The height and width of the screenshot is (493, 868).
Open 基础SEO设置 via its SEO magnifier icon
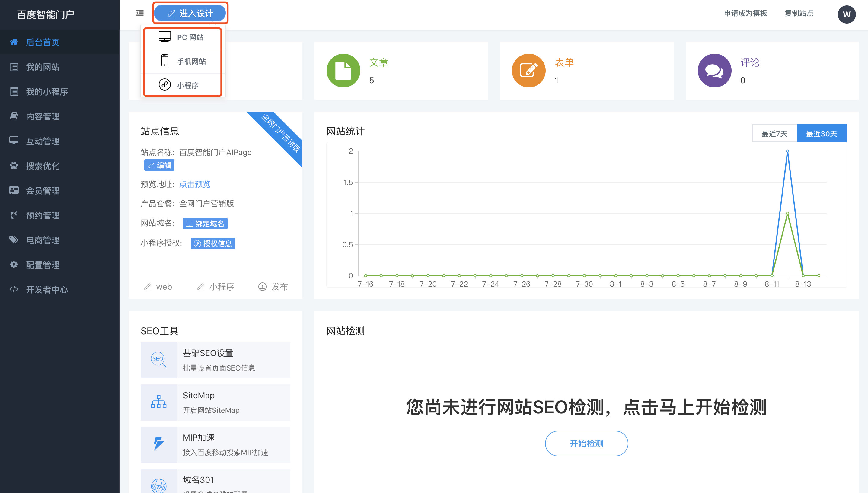click(158, 360)
